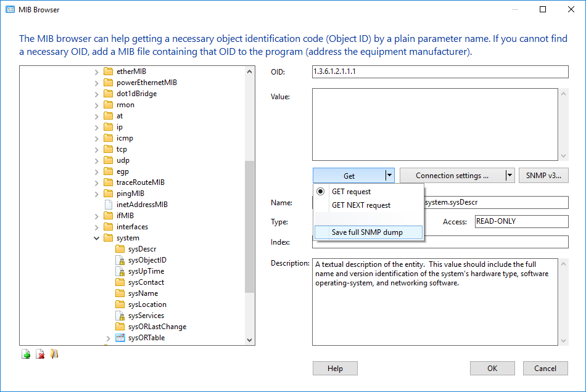Open the Connection settings dropdown arrow

[510, 176]
